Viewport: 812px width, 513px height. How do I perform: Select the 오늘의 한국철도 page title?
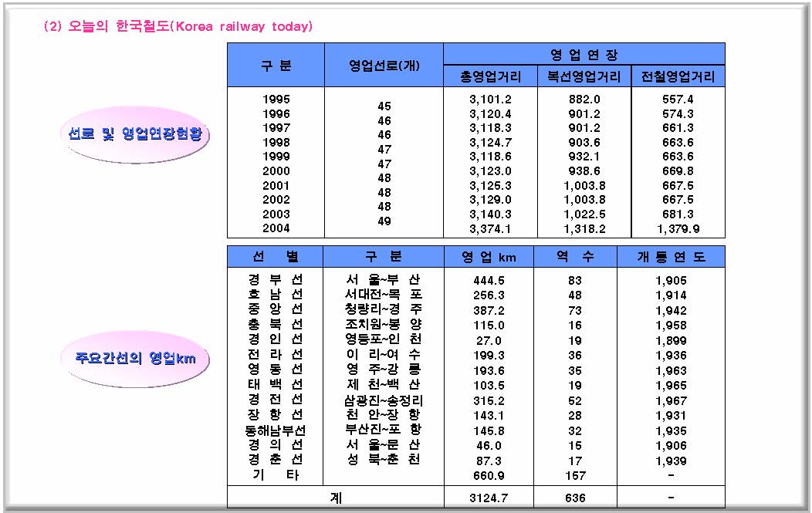coord(178,26)
